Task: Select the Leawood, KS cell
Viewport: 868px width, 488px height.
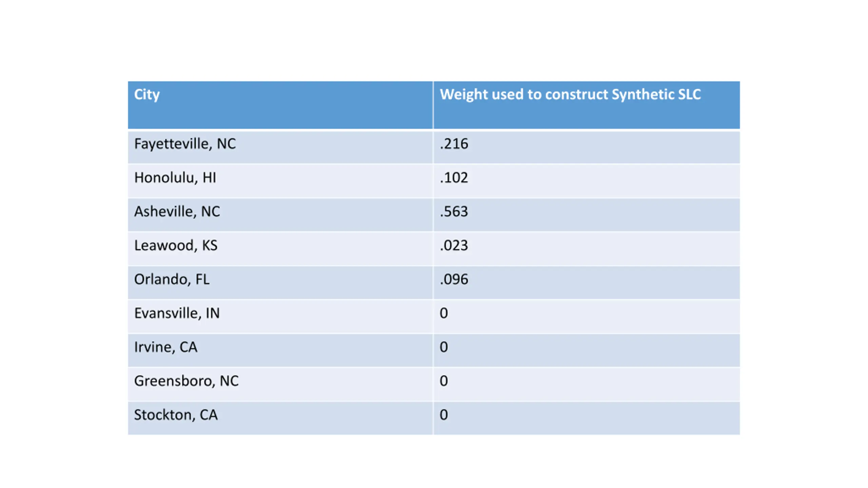Action: tap(280, 249)
